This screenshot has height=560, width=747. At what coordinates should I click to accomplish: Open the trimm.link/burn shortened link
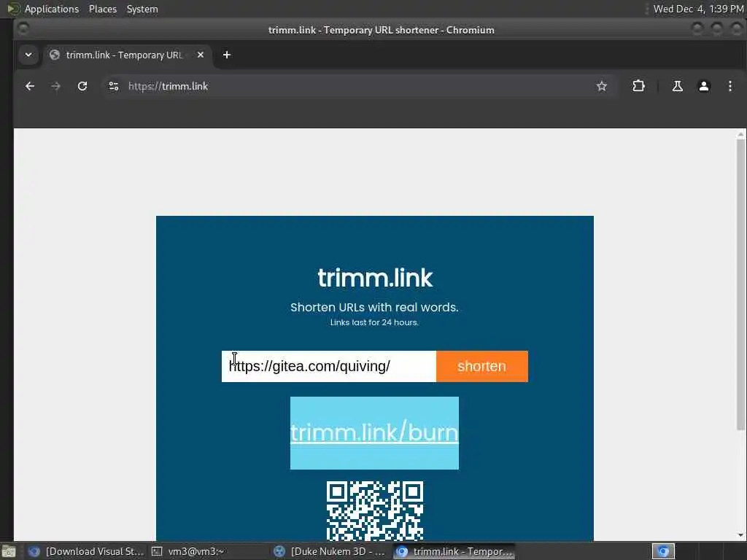coord(374,433)
